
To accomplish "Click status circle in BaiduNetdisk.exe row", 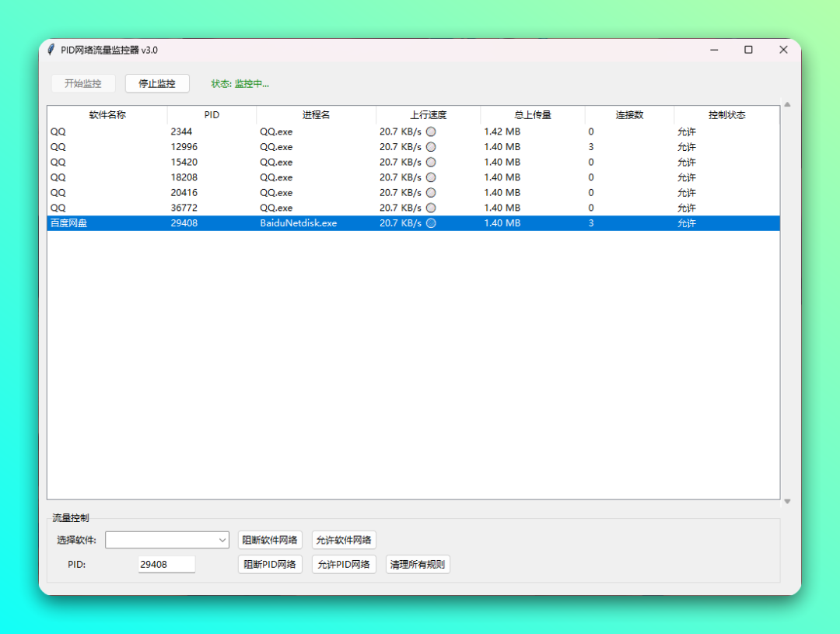I will [x=431, y=223].
